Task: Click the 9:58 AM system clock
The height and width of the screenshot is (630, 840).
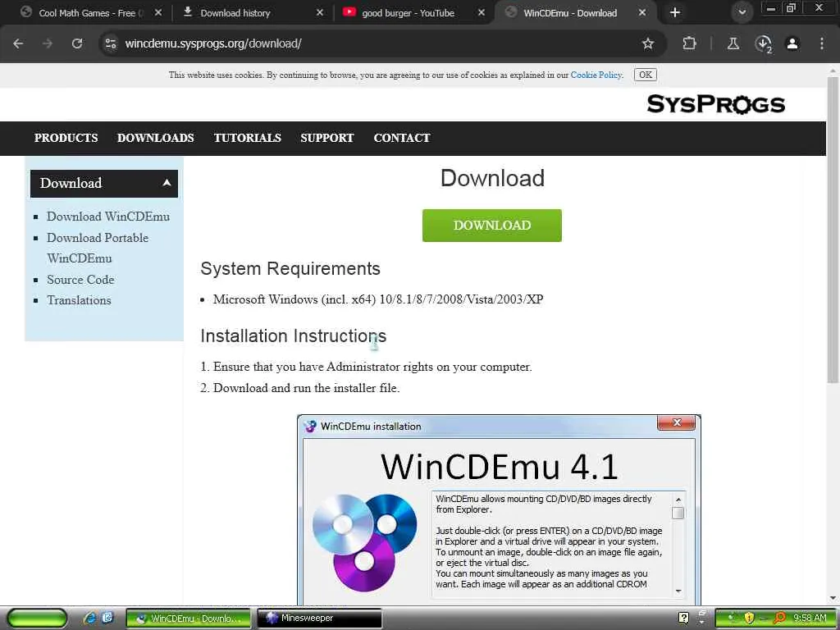Action: pos(810,619)
